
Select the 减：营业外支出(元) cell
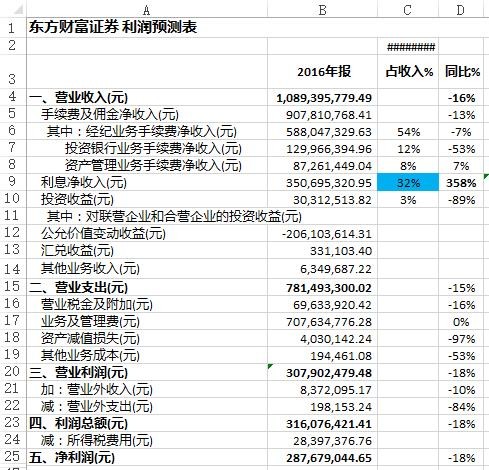pos(147,406)
